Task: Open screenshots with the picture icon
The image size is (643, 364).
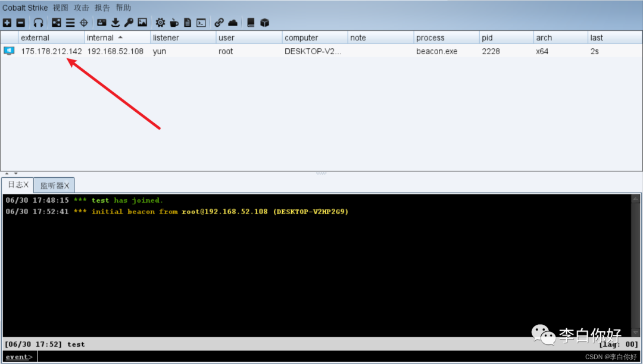Action: click(142, 23)
